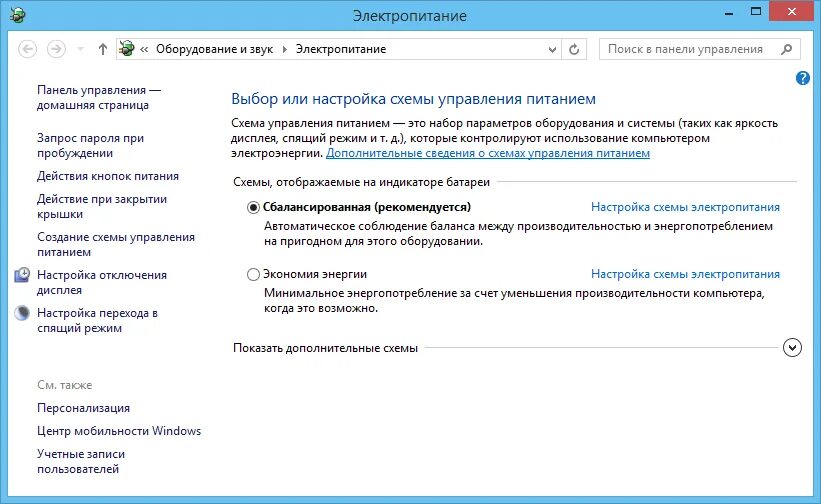Open Действие при закрытии крышки

click(102, 206)
